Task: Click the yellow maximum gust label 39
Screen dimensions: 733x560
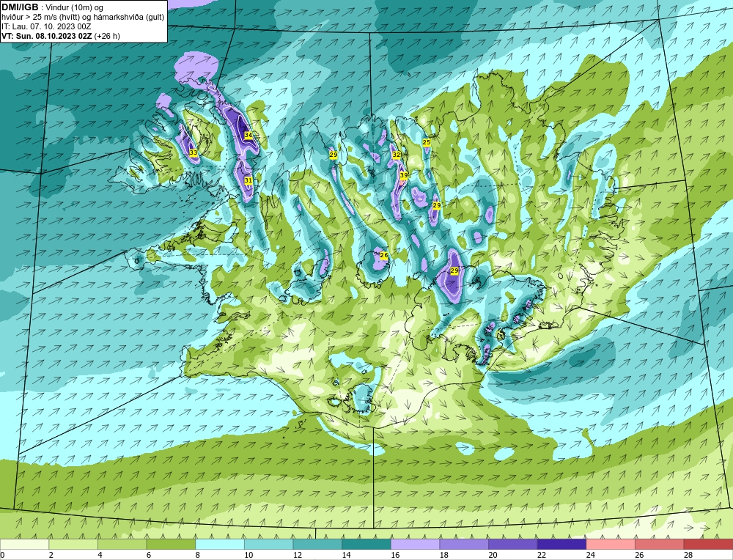Action: coord(404,175)
